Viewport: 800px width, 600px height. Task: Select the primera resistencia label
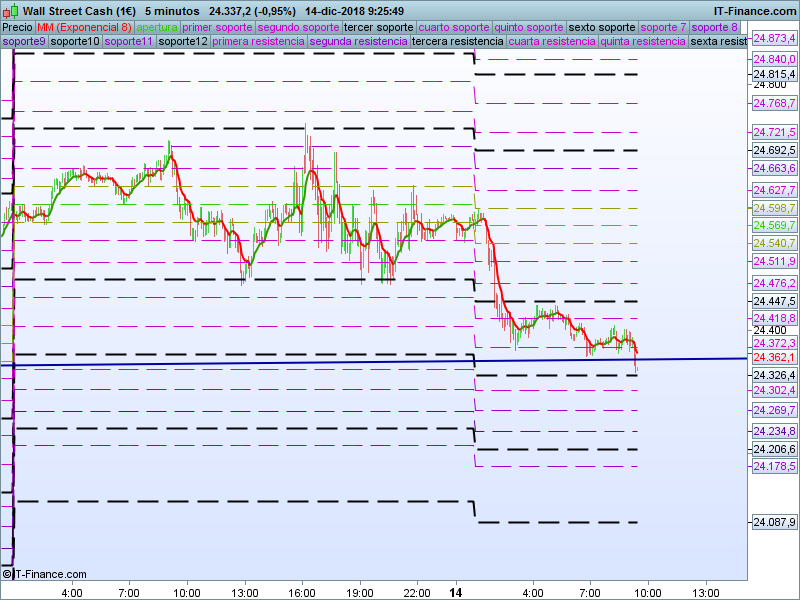pyautogui.click(x=258, y=41)
